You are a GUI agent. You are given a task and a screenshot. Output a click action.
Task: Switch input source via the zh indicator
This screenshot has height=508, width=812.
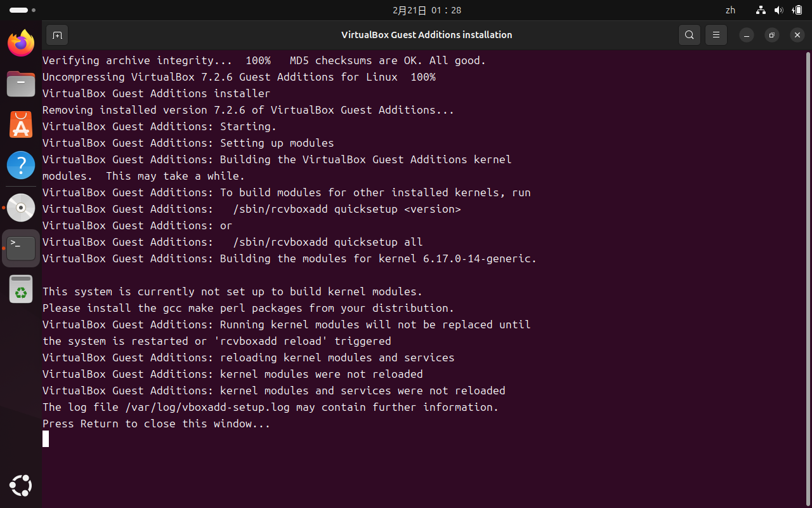tap(731, 10)
